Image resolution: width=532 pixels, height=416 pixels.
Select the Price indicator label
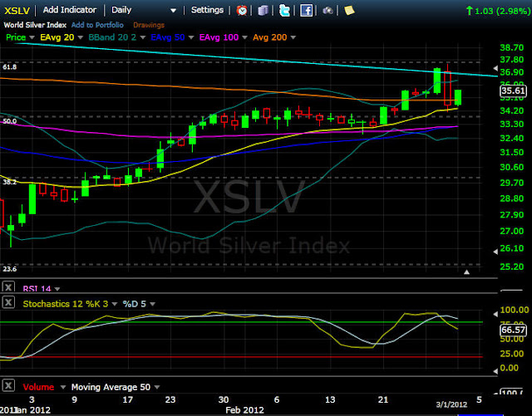[16, 37]
